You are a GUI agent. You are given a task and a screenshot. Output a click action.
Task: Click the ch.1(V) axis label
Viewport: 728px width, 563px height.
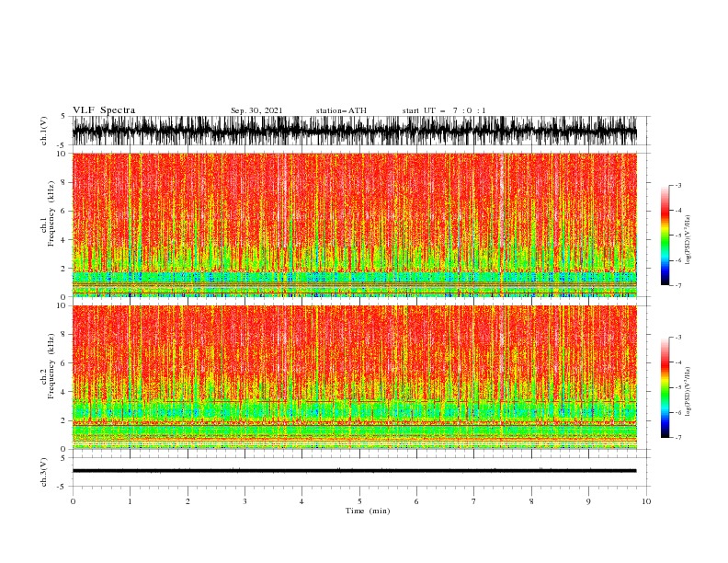coord(44,131)
